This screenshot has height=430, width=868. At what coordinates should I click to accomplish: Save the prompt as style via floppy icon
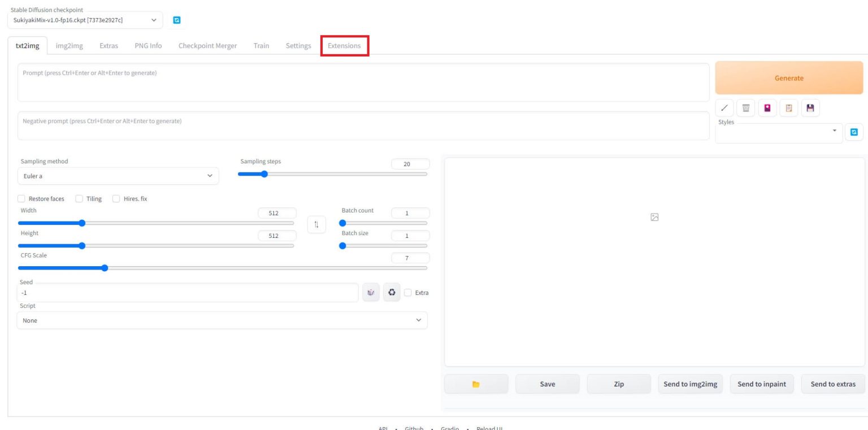pyautogui.click(x=810, y=108)
